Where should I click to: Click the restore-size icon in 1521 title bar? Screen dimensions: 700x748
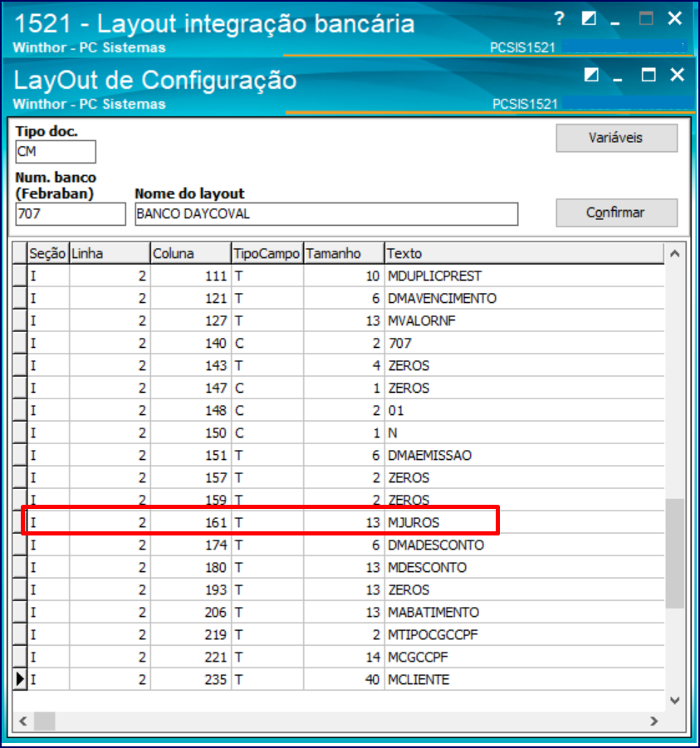point(589,18)
